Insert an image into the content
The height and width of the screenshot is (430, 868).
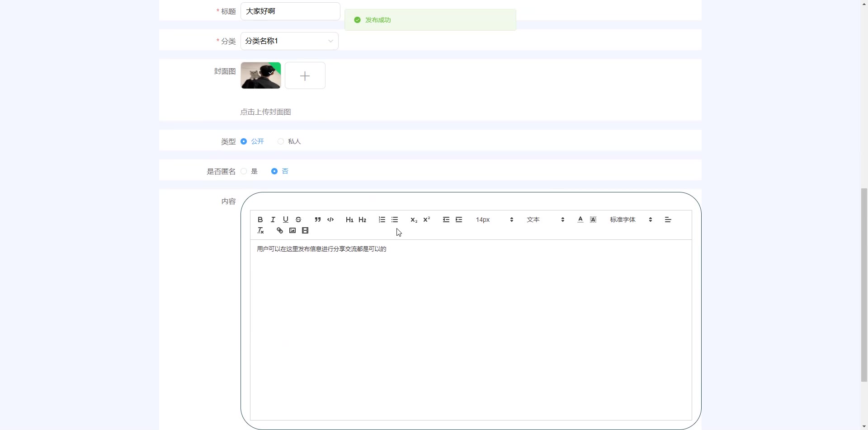(292, 230)
